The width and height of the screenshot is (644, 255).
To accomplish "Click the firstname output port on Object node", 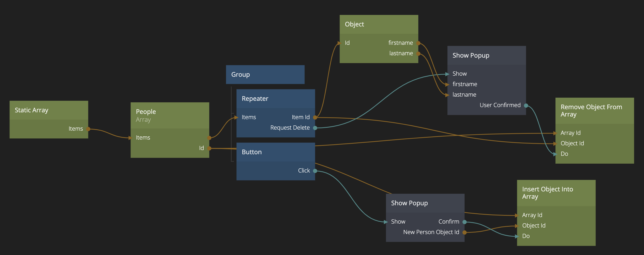I will coord(418,43).
